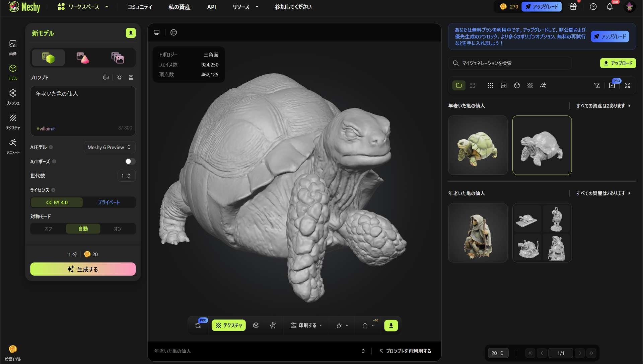This screenshot has height=364, width=643.
Task: Open the API menu item
Action: (x=211, y=7)
